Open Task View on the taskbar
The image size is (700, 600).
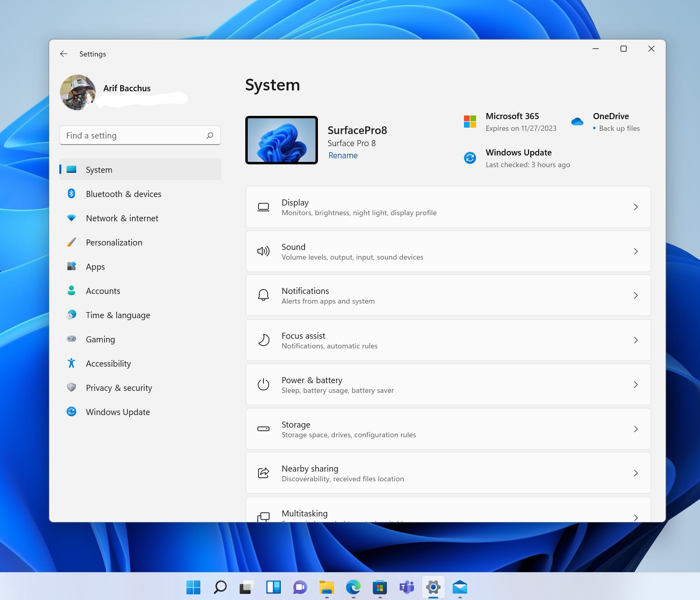click(246, 587)
